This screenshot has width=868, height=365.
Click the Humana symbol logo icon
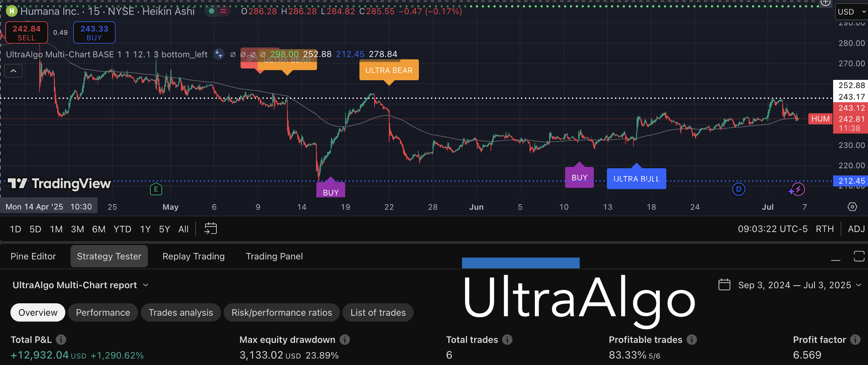12,11
